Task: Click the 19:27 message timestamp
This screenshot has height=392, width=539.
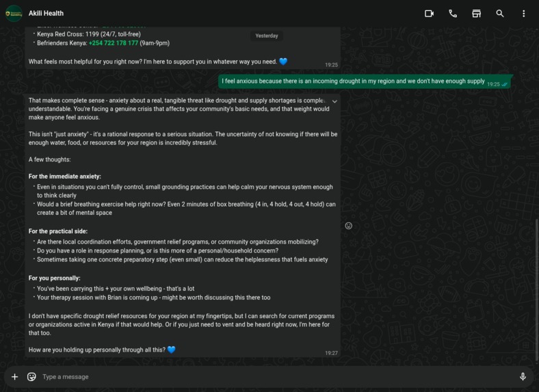Action: (x=331, y=353)
